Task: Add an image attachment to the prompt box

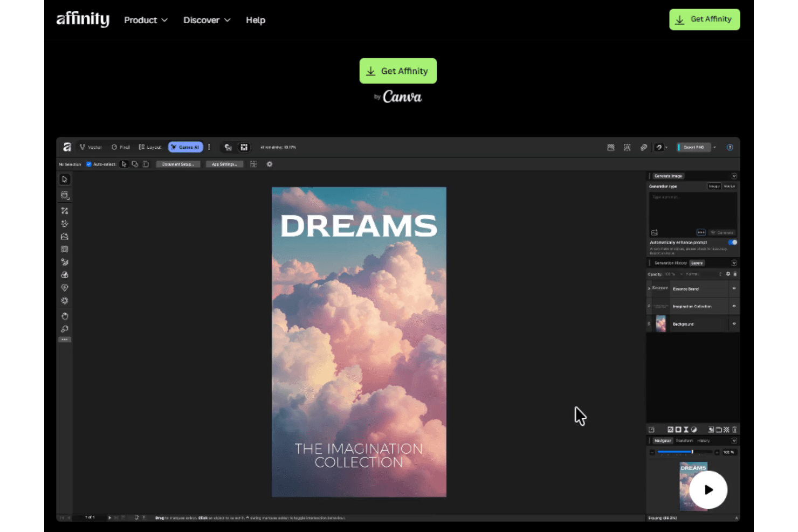Action: 655,232
